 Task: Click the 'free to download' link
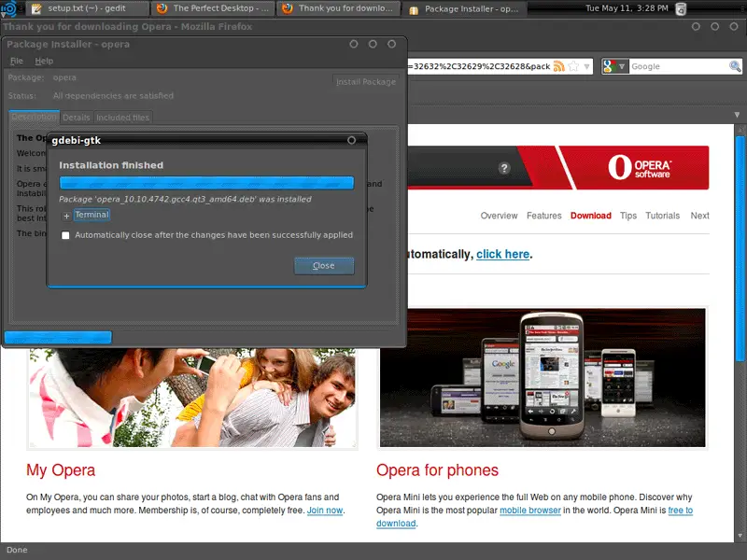click(x=681, y=511)
